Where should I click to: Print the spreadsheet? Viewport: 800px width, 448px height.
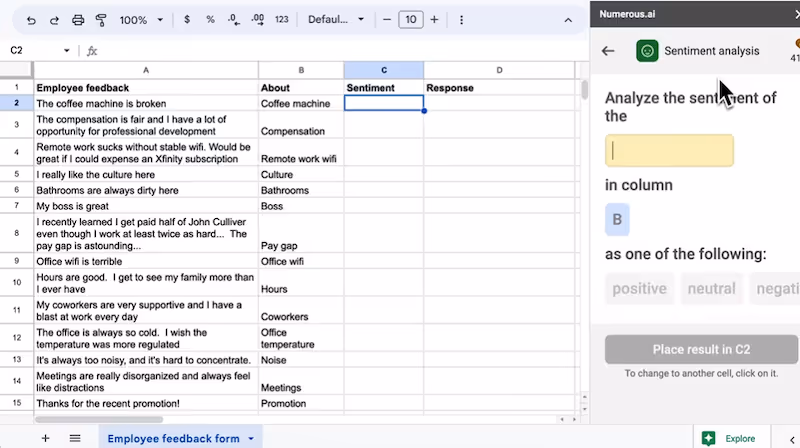tap(78, 20)
